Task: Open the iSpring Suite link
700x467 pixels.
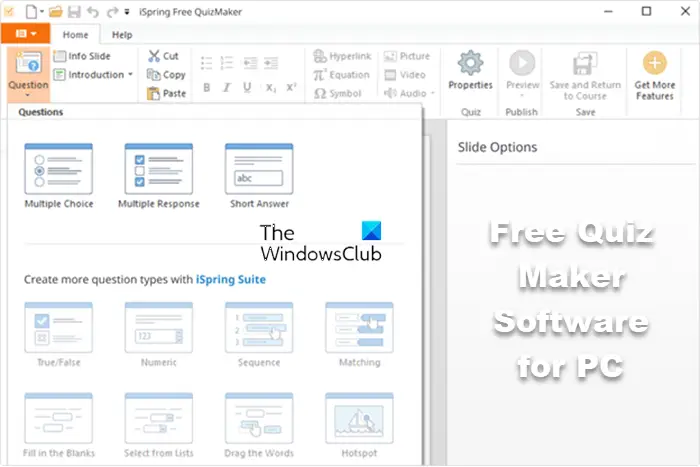Action: point(231,279)
